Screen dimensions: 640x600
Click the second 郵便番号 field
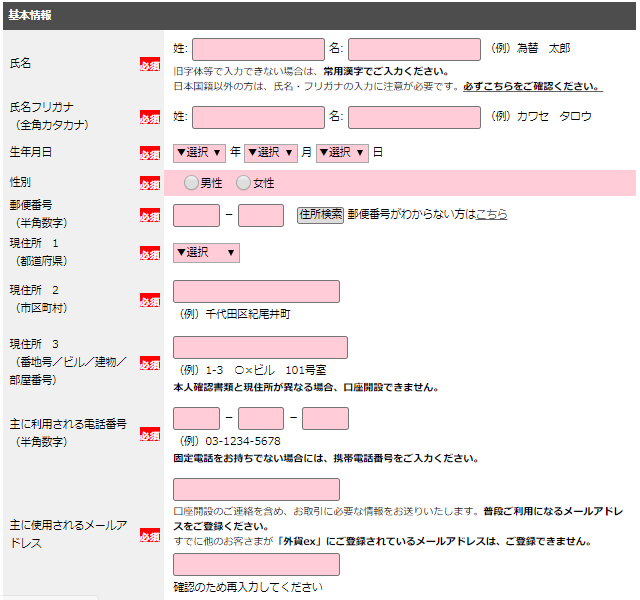261,216
